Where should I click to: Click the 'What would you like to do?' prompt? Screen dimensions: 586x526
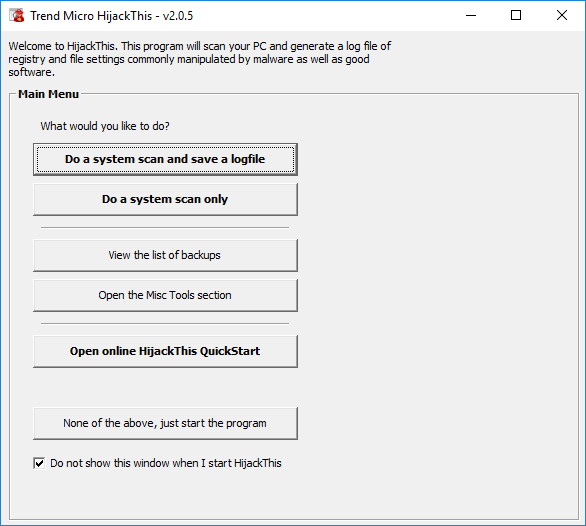click(105, 126)
